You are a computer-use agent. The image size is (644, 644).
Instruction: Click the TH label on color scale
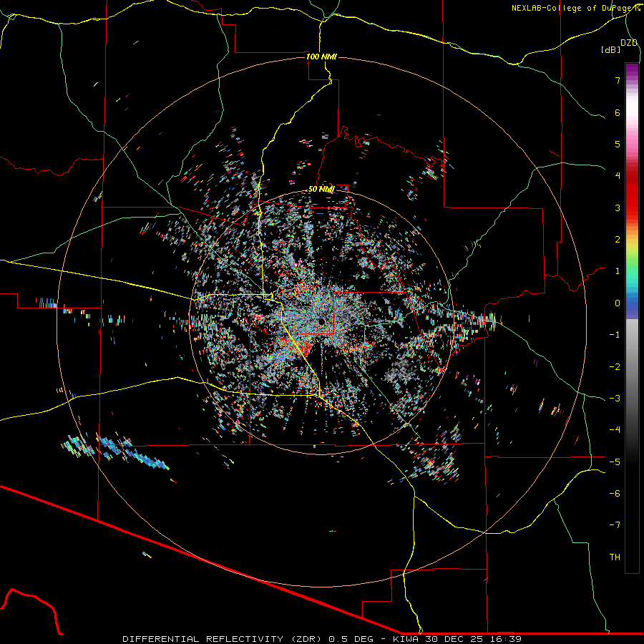tap(615, 557)
